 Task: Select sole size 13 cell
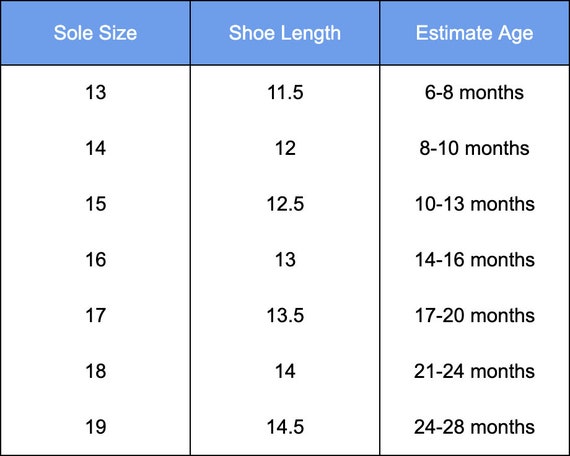click(x=96, y=92)
